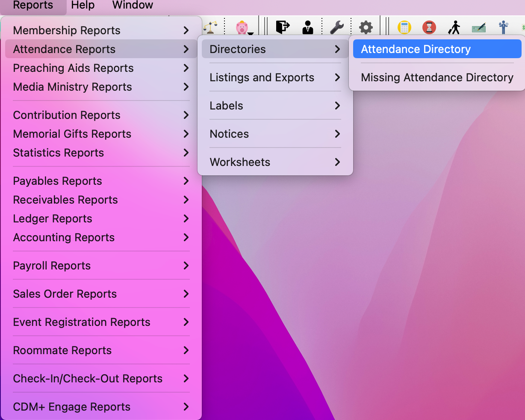Select Attendance Directory
525x420 pixels.
416,49
